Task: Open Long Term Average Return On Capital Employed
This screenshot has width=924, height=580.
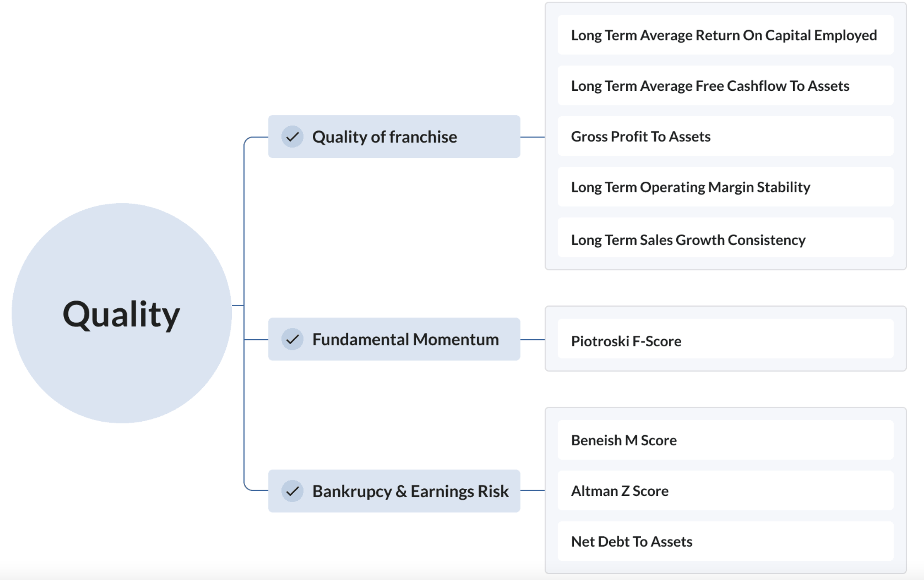Action: pyautogui.click(x=726, y=35)
